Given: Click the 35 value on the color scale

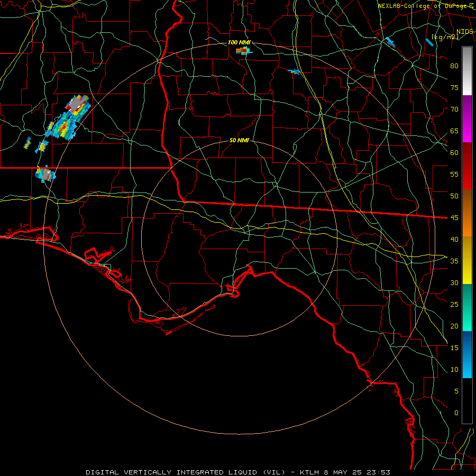Looking at the screenshot, I should [x=454, y=261].
